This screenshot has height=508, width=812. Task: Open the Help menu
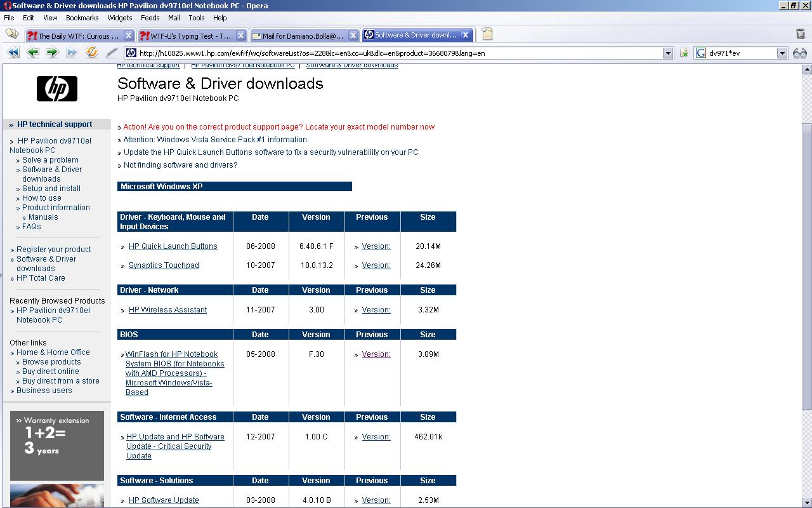[x=219, y=18]
